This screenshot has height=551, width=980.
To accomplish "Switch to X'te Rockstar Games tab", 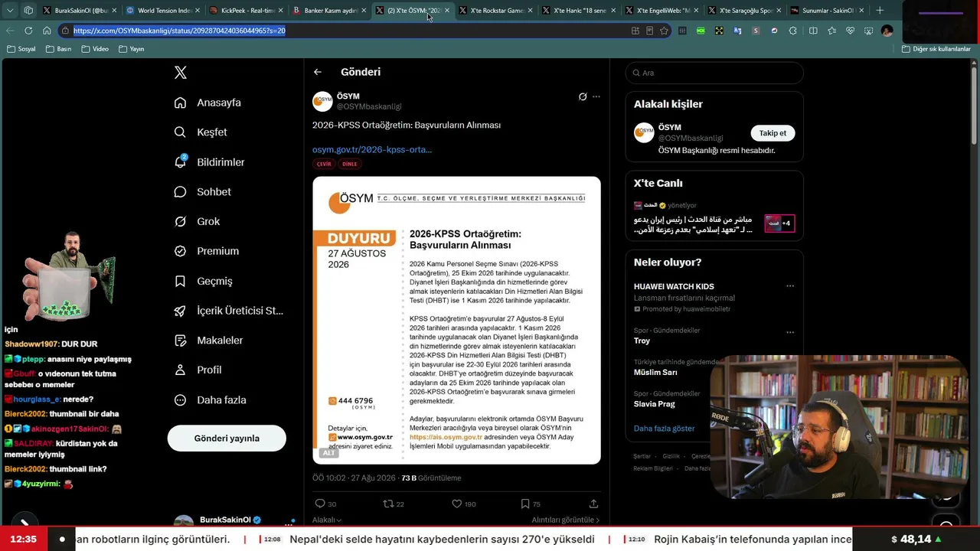I will click(495, 11).
